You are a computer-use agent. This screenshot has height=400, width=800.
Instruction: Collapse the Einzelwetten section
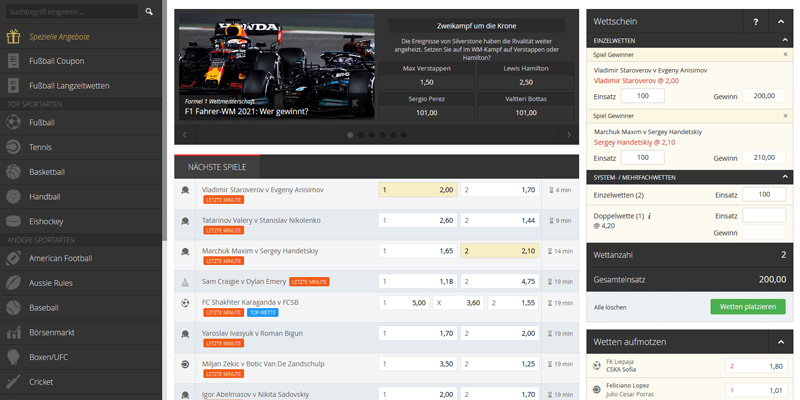pos(785,40)
